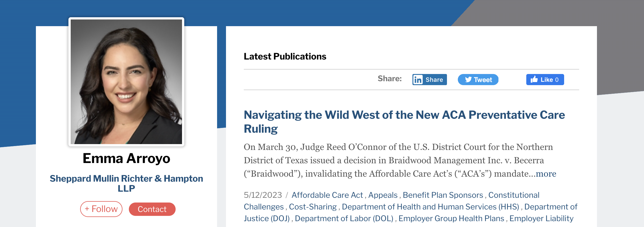Screen dimensions: 644x227
Task: Select the Appeals tag
Action: [x=383, y=195]
